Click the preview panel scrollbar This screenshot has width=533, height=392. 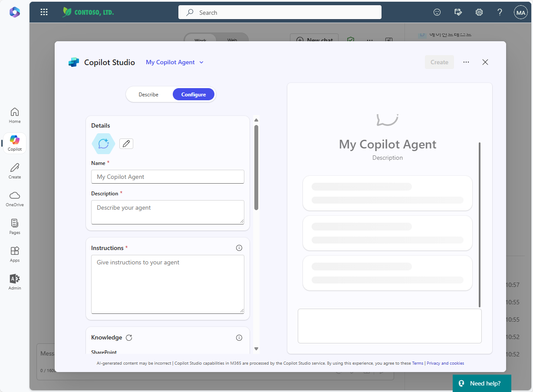click(x=480, y=224)
